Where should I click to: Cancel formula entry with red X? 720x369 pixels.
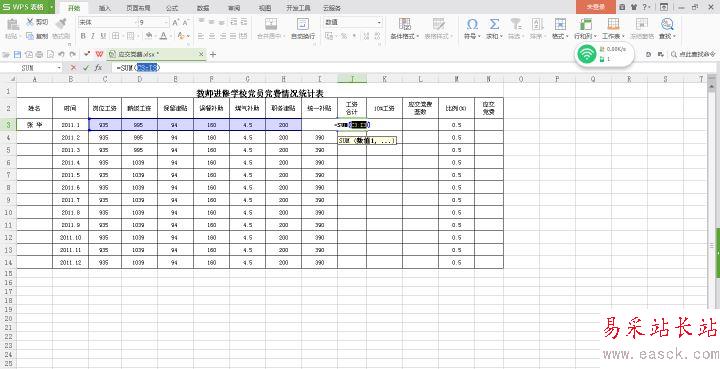pyautogui.click(x=73, y=67)
